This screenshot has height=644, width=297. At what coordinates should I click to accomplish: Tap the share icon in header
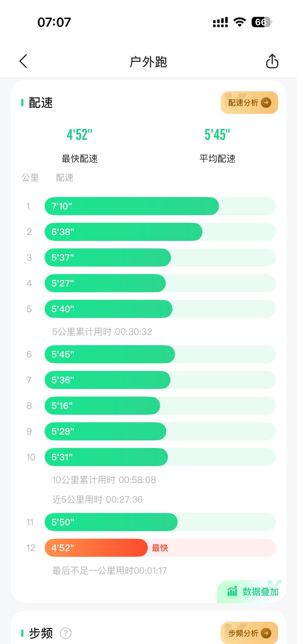[x=272, y=61]
